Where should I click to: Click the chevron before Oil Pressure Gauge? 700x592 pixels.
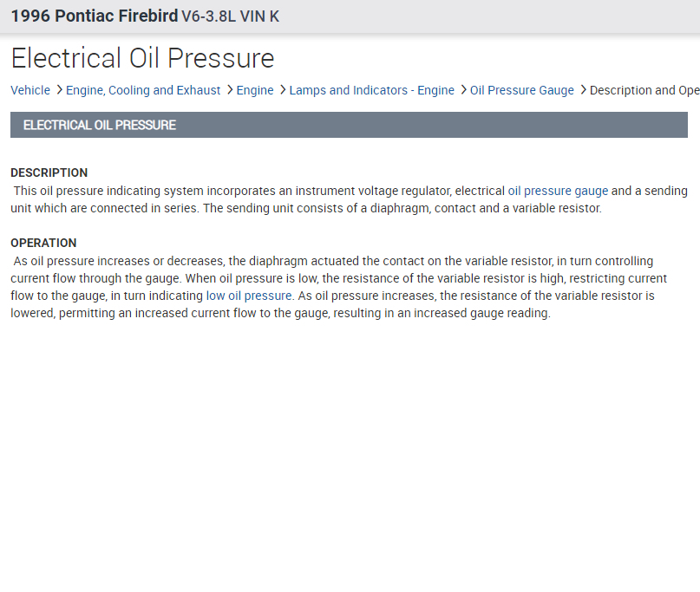tap(463, 90)
